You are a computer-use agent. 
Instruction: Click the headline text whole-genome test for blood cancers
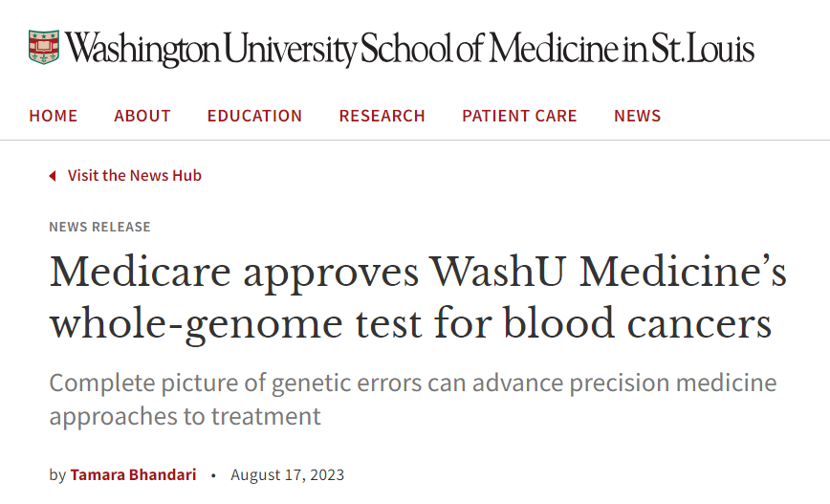point(410,323)
